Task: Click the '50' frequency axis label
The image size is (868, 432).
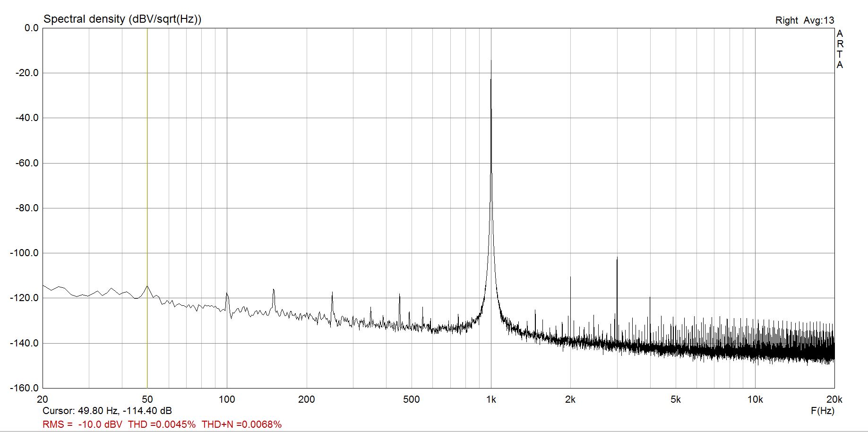Action: pos(147,399)
